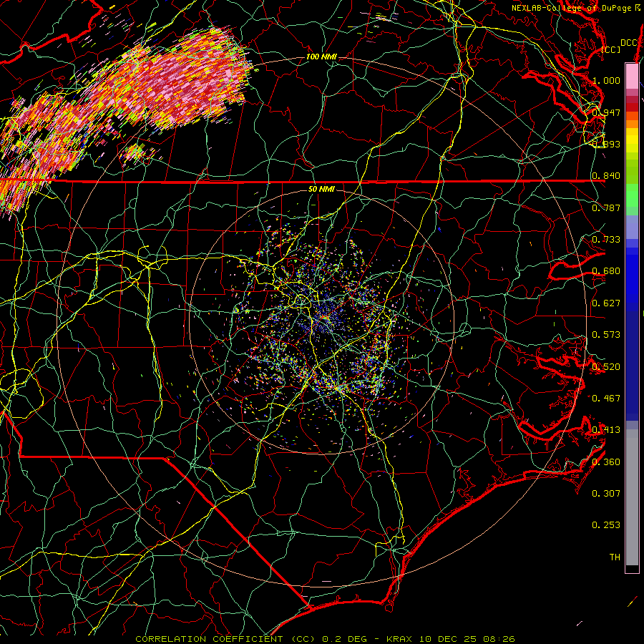Click the 50 NMI range ring label
Image resolution: width=644 pixels, height=644 pixels.
coord(321,189)
